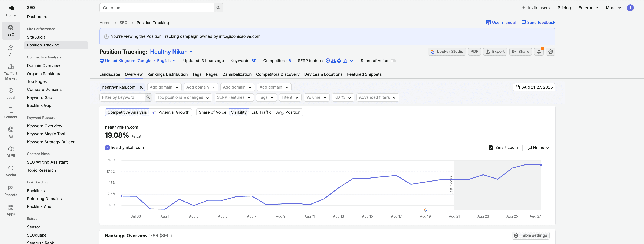644x244 pixels.
Task: Click the search magnifier beside Go to tool
Action: tap(218, 8)
